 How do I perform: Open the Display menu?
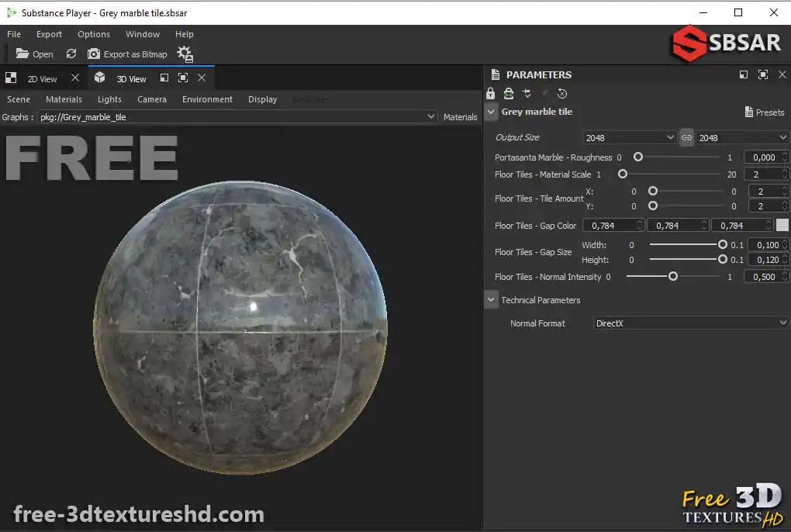tap(262, 99)
